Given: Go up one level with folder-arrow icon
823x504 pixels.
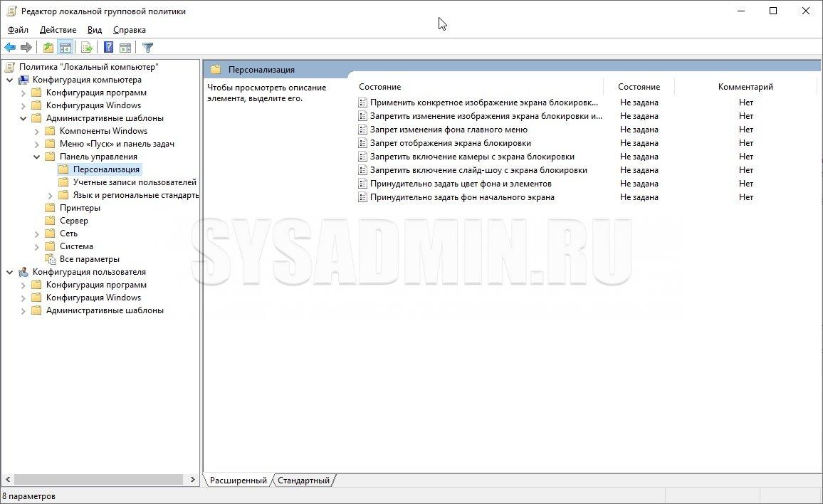Looking at the screenshot, I should click(48, 48).
